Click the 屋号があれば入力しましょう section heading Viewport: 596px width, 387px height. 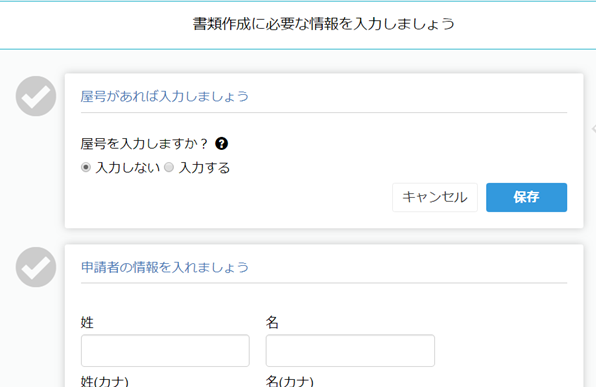click(x=165, y=96)
